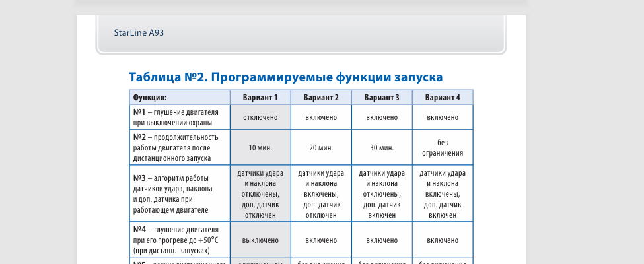Click the StarLine A93 page header text

click(x=139, y=32)
